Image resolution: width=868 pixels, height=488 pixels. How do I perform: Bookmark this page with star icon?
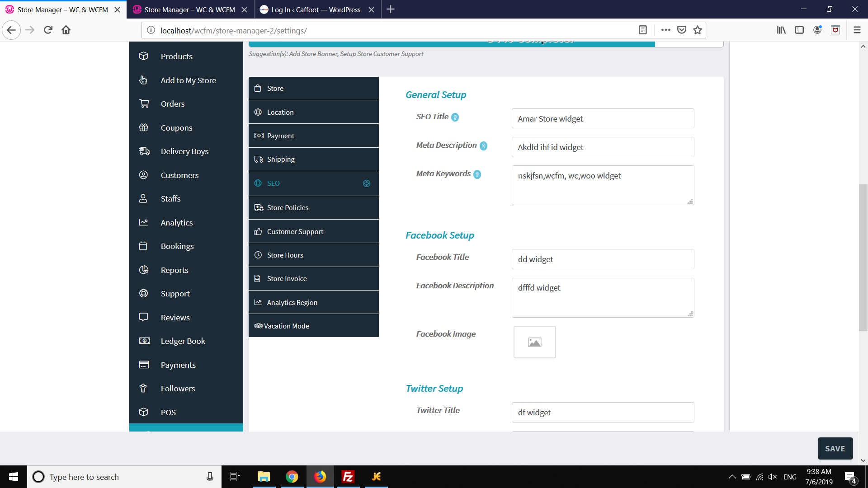[698, 30]
